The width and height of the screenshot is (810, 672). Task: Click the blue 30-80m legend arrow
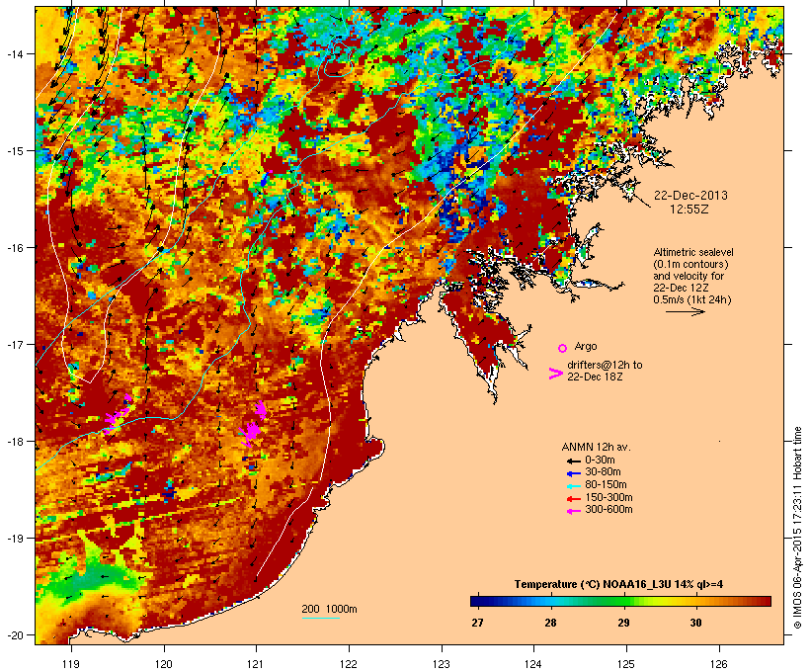pos(574,473)
